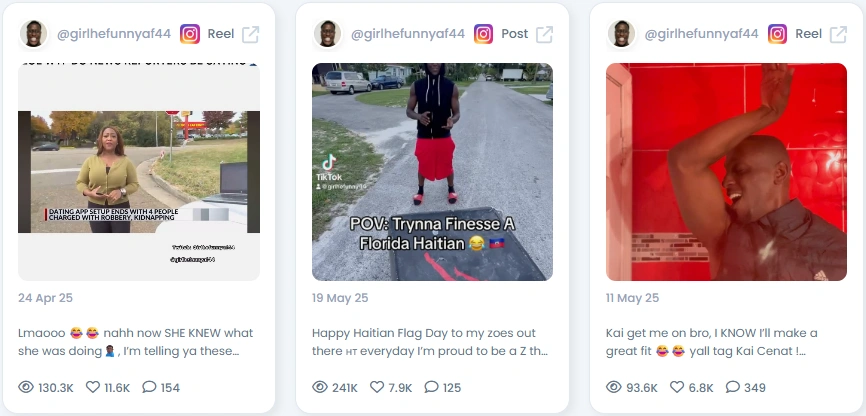
Task: Click the heart icon beside 7.9K likes
Action: pos(377,387)
